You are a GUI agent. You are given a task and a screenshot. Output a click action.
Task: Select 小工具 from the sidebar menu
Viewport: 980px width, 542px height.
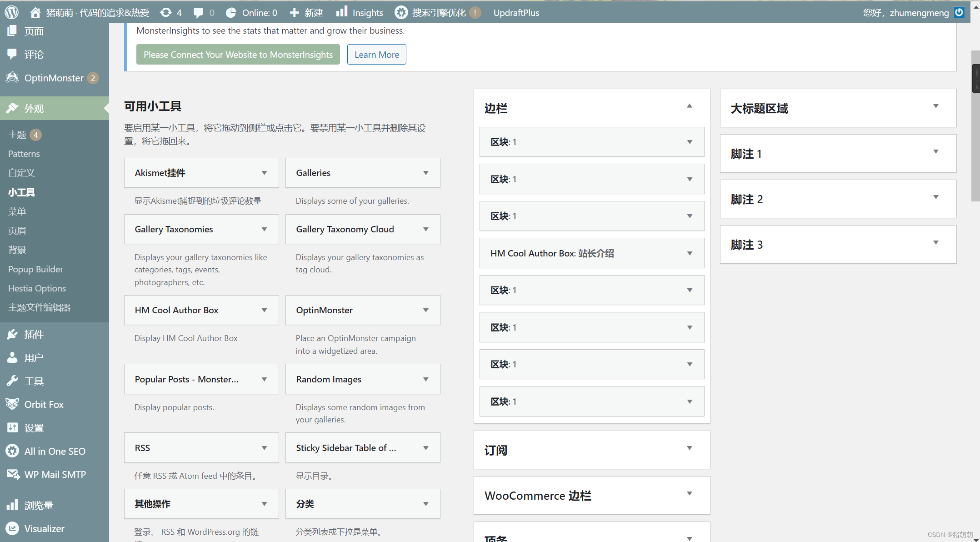pos(22,192)
